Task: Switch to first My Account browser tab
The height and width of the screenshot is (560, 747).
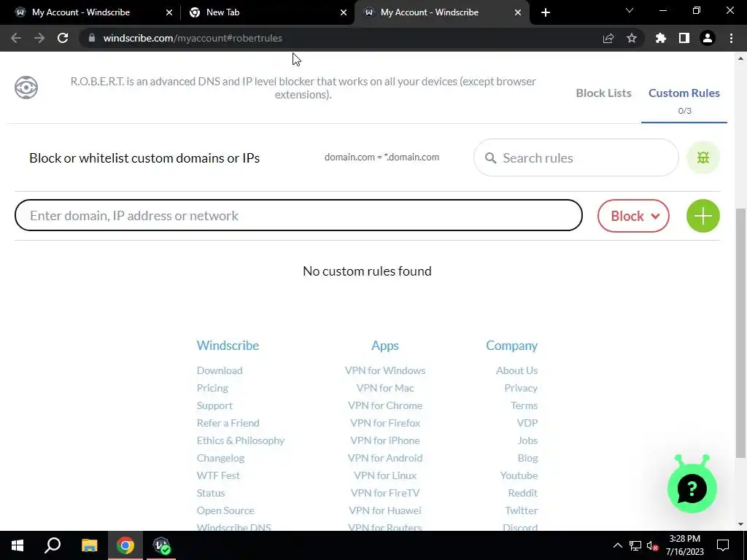Action: click(x=90, y=12)
